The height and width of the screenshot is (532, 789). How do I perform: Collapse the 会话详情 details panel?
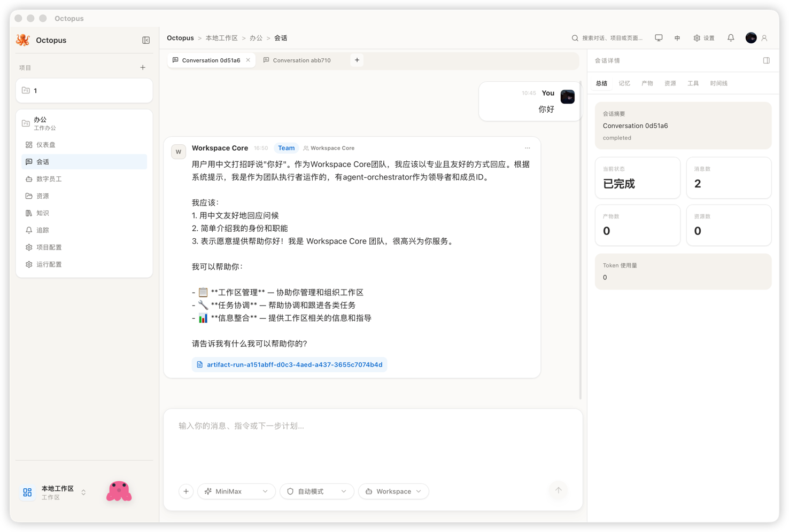click(x=767, y=60)
